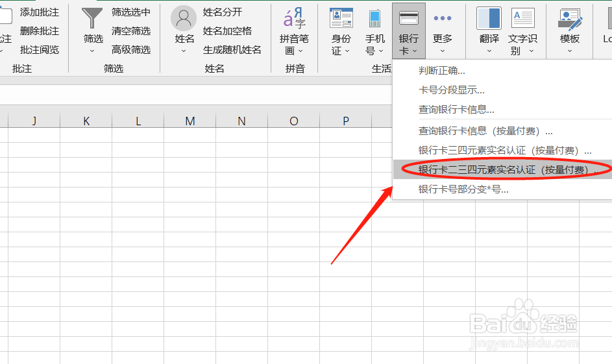The height and width of the screenshot is (364, 612).
Task: Click the 翻译 icon
Action: [x=489, y=18]
